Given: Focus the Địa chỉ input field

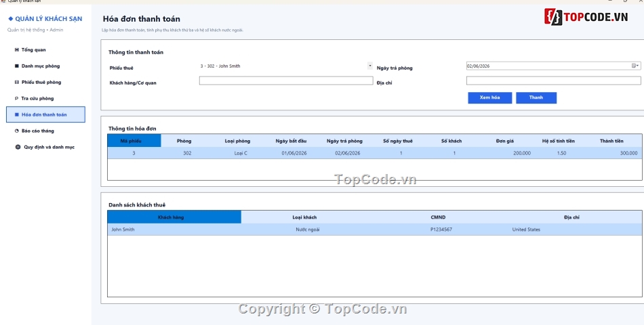Looking at the screenshot, I should (553, 81).
